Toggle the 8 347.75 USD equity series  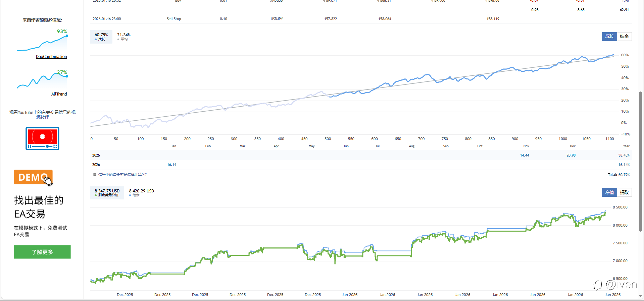pyautogui.click(x=107, y=193)
